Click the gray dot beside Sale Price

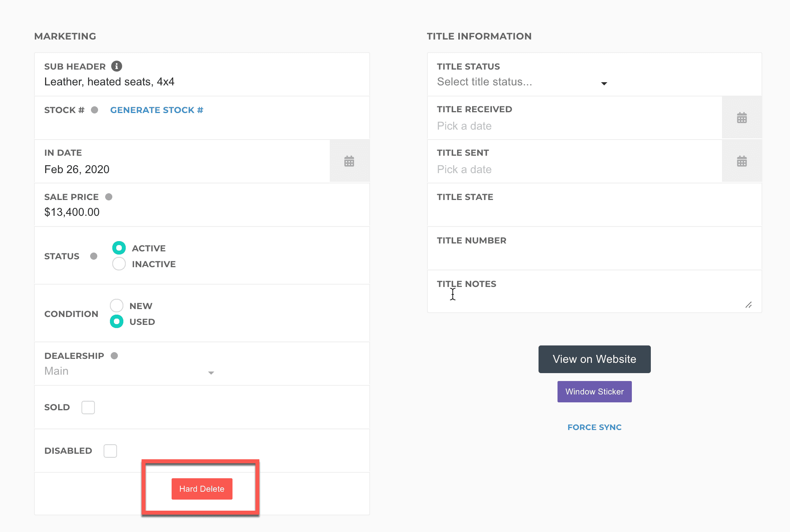[x=109, y=197]
